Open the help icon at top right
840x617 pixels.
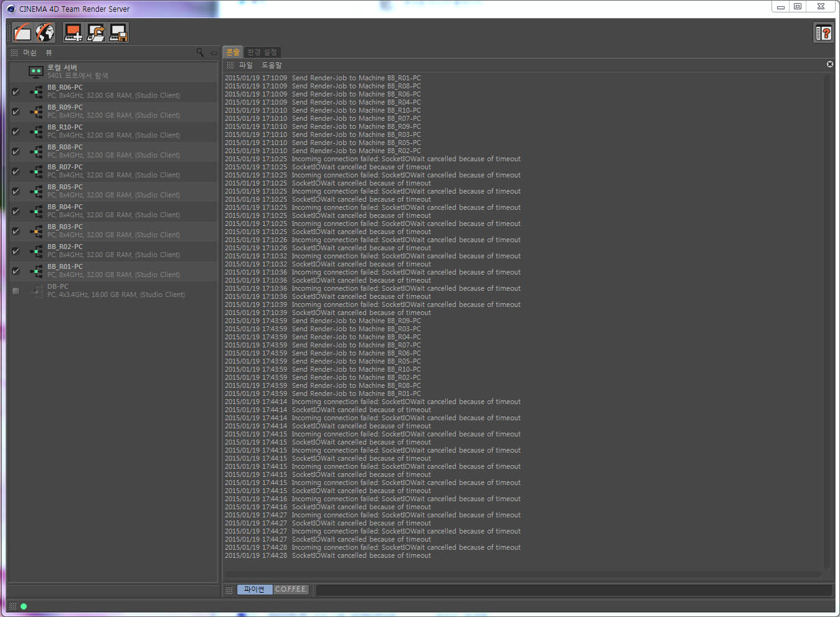pos(823,32)
